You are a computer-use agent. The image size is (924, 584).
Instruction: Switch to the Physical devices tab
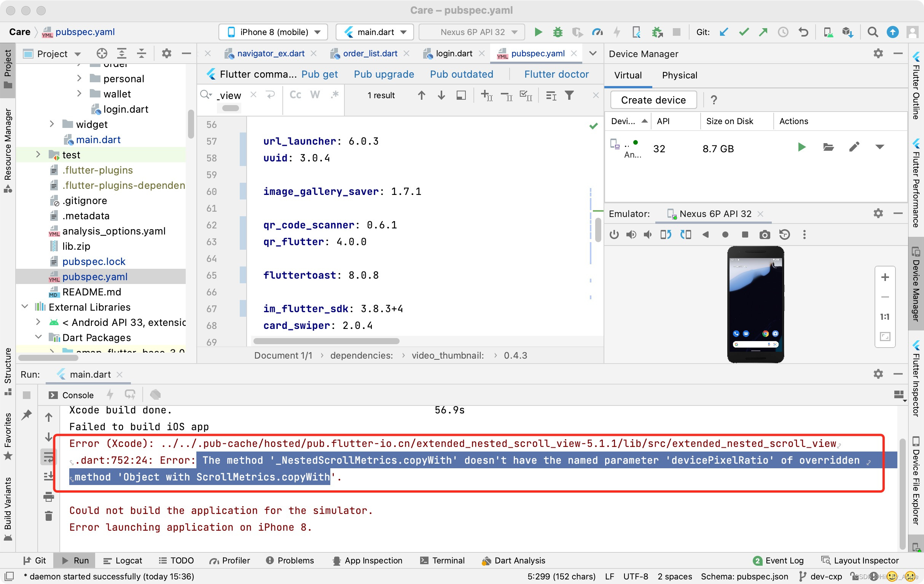pos(679,75)
